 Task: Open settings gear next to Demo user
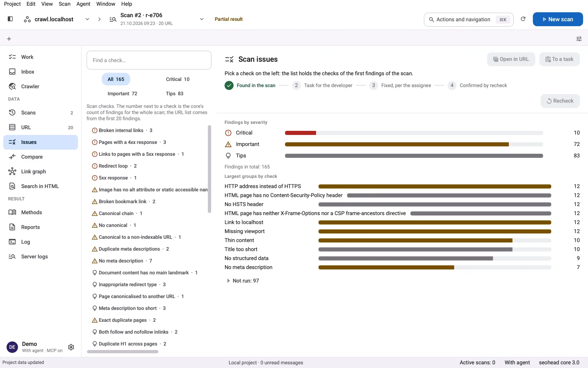(71, 347)
